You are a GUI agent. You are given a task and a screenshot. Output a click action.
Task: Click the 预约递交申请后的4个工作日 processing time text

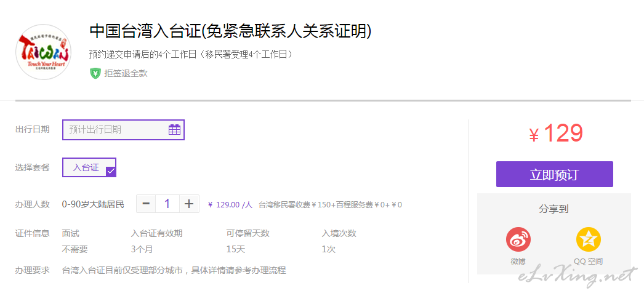(x=191, y=55)
